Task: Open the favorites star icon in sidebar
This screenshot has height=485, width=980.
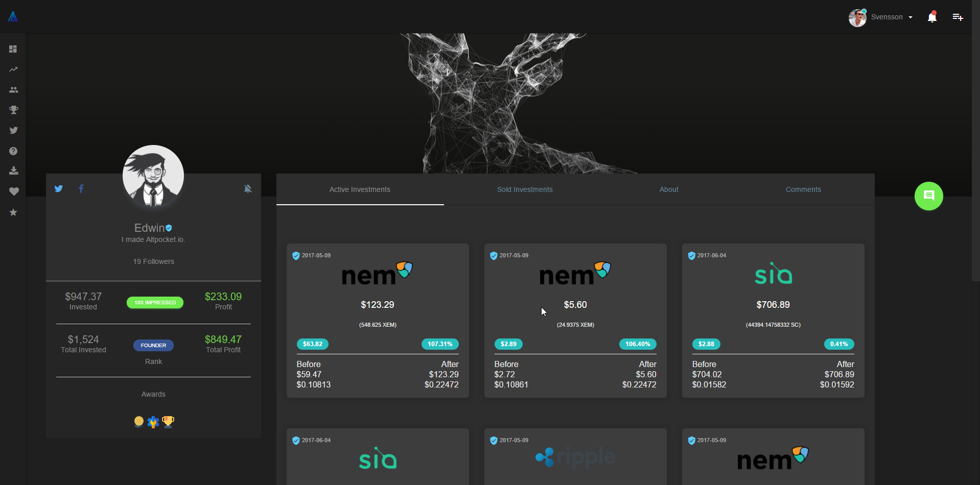Action: (13, 212)
